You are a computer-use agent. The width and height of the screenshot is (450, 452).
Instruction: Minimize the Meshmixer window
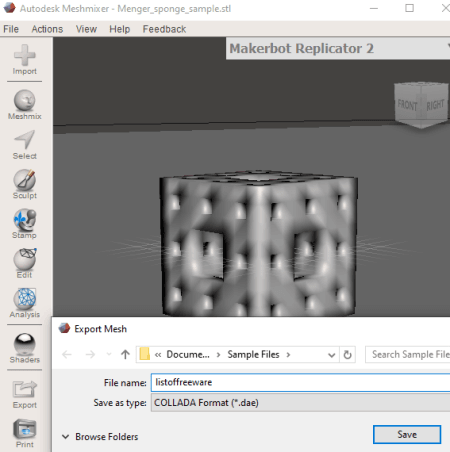pyautogui.click(x=374, y=8)
